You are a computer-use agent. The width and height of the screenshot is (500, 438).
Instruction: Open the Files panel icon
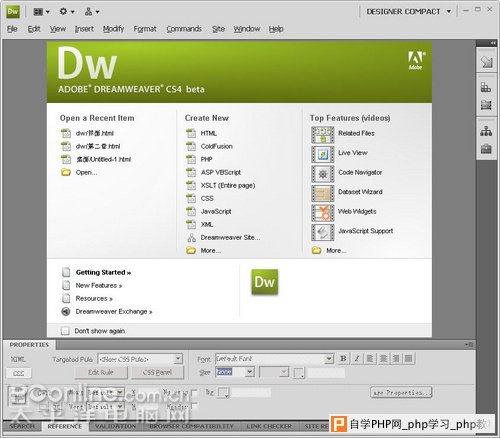tap(486, 131)
